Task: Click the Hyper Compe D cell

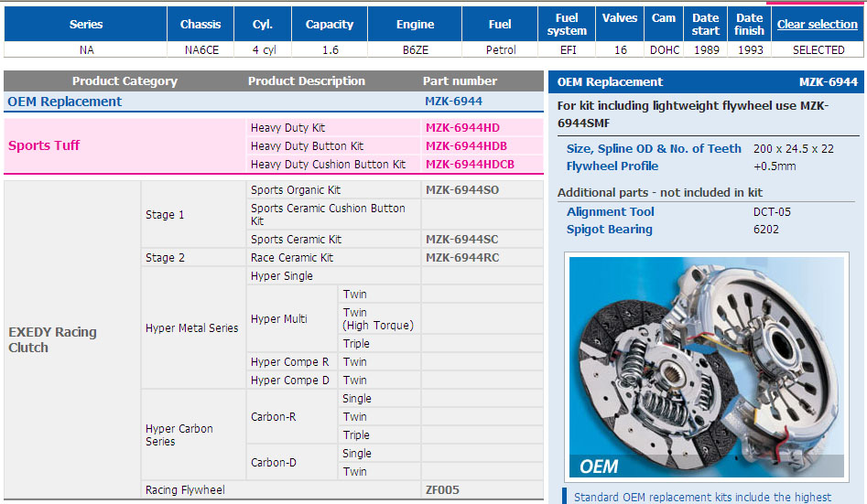Action: 292,381
